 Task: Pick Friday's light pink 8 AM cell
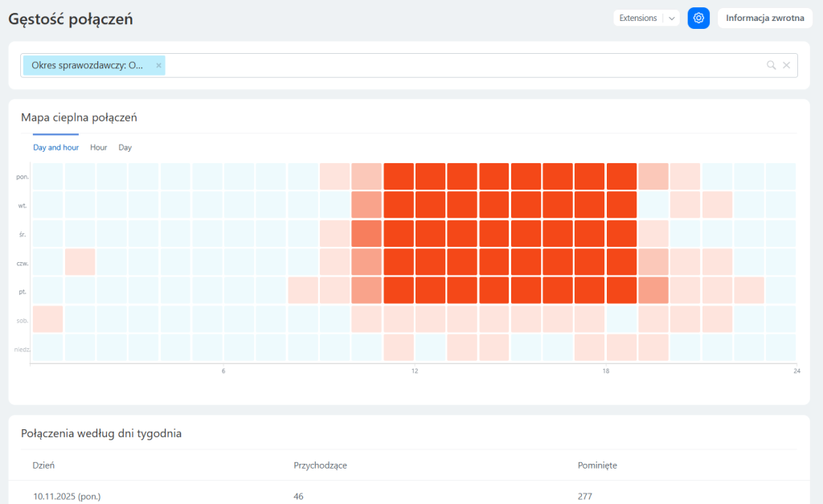[x=303, y=290]
